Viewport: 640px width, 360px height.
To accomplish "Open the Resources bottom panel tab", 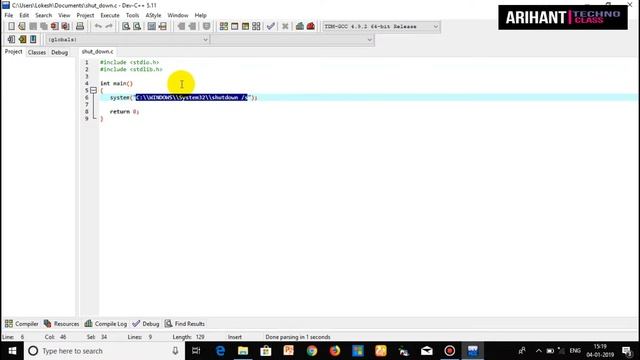I will (x=61, y=324).
